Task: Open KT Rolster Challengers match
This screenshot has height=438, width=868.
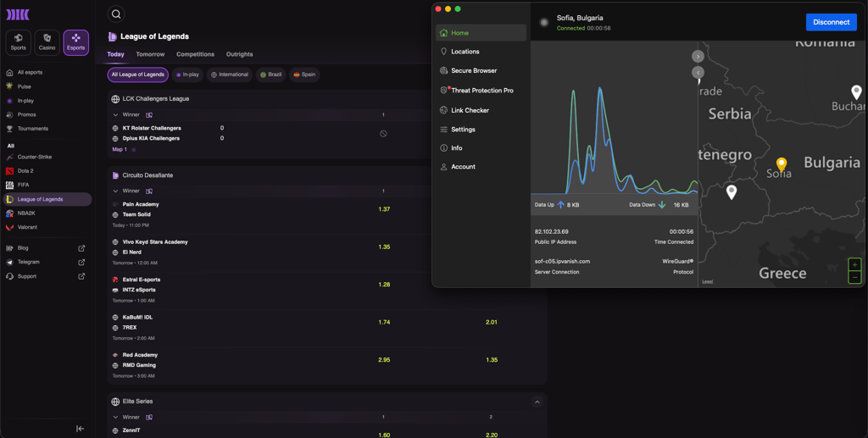Action: tap(152, 128)
